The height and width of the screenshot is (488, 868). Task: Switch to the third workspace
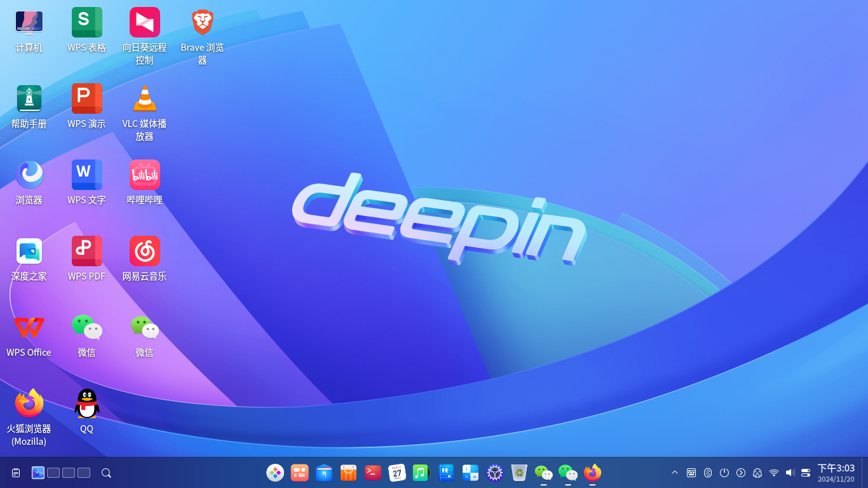[x=69, y=473]
